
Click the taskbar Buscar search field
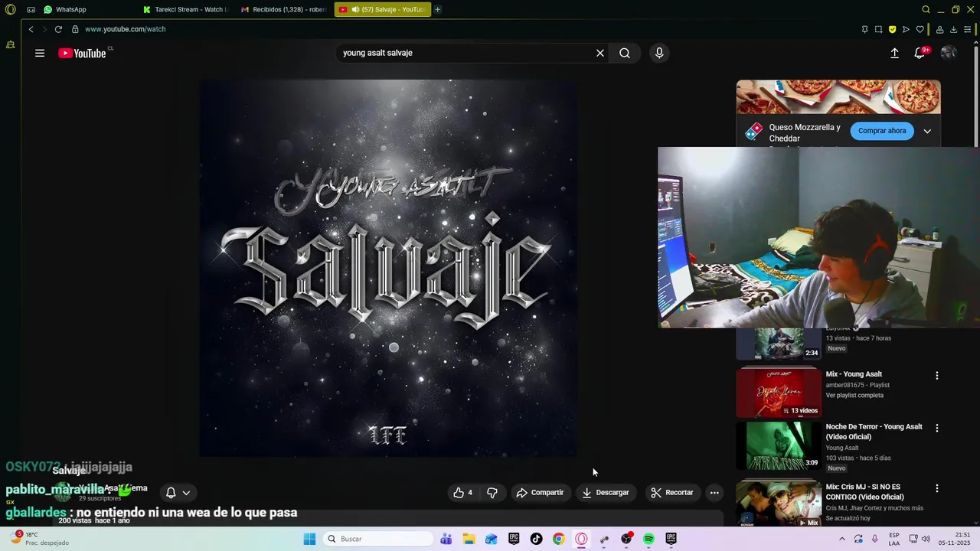click(x=377, y=539)
